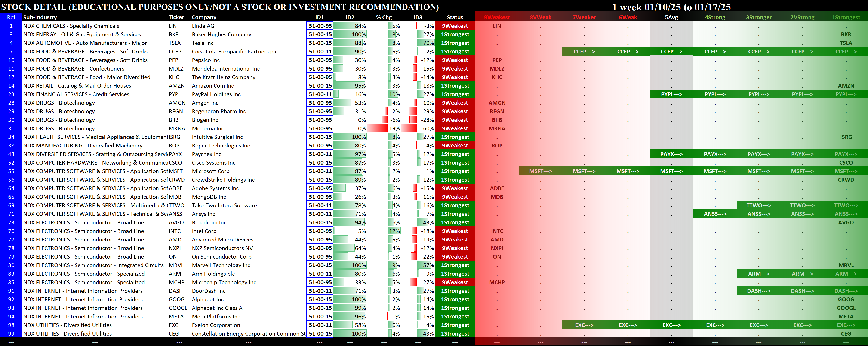Image resolution: width=868 pixels, height=346 pixels.
Task: Click Moderna's red -19% change bar
Action: (x=377, y=129)
